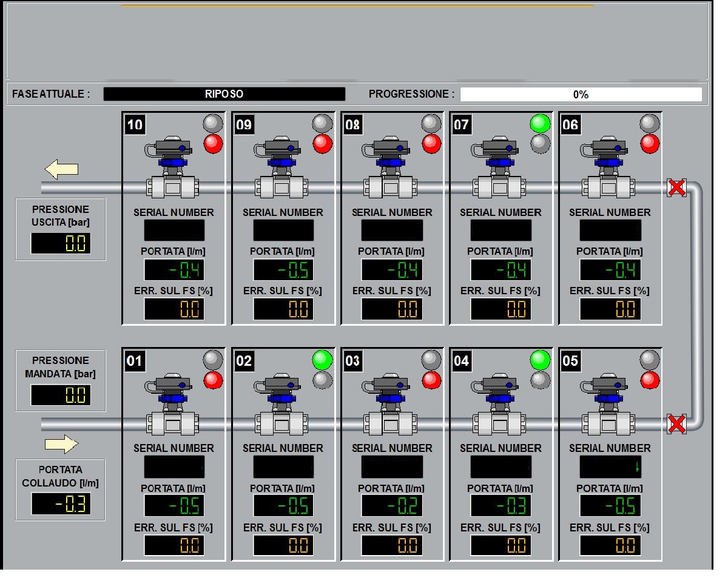Click station 04 PORTATA reading -0.3
Viewport: 728px width, 586px height.
point(501,505)
